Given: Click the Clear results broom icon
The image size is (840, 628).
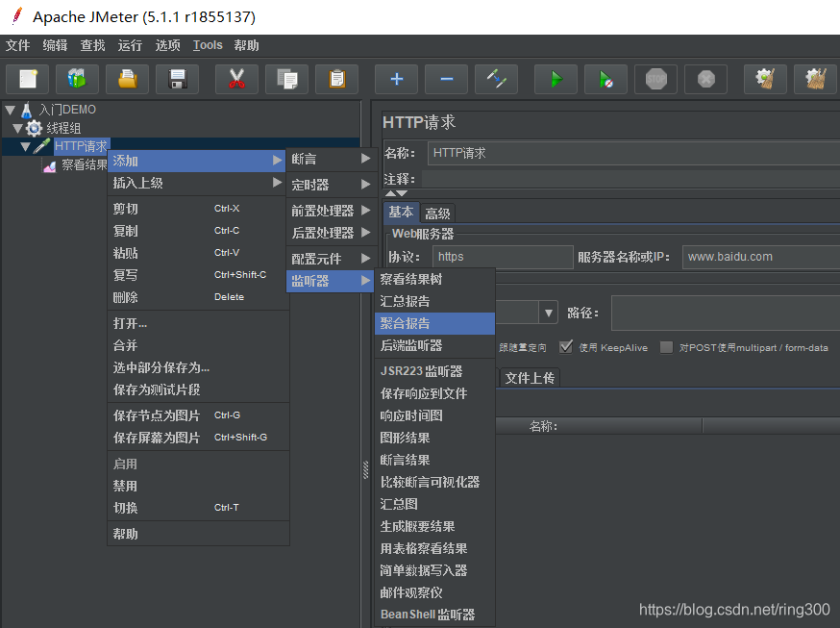Looking at the screenshot, I should point(766,79).
